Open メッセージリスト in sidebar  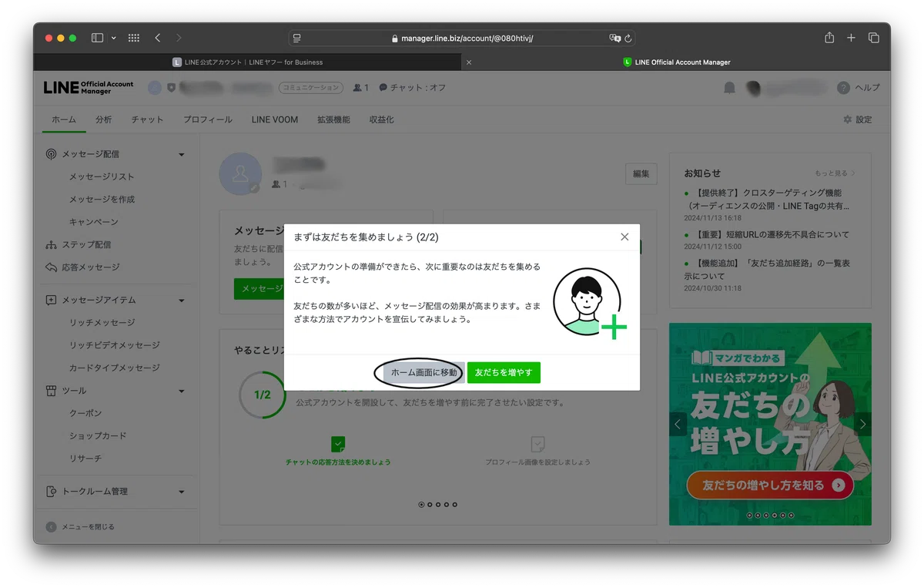(102, 176)
